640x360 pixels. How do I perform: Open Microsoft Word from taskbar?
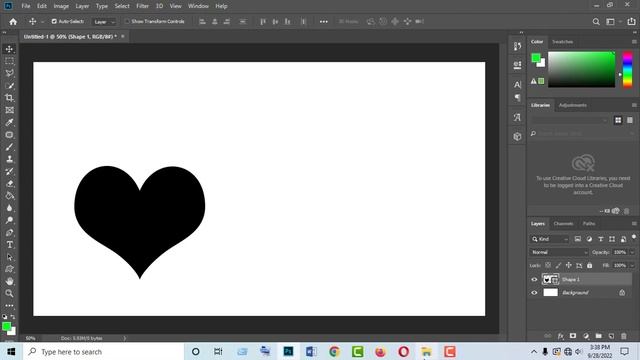pos(311,352)
